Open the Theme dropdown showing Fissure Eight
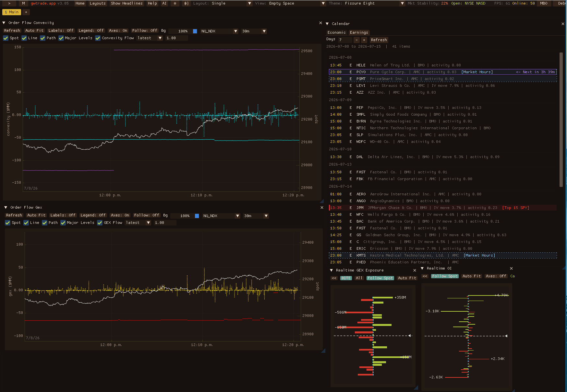The width and height of the screenshot is (567, 392). pos(374,3)
